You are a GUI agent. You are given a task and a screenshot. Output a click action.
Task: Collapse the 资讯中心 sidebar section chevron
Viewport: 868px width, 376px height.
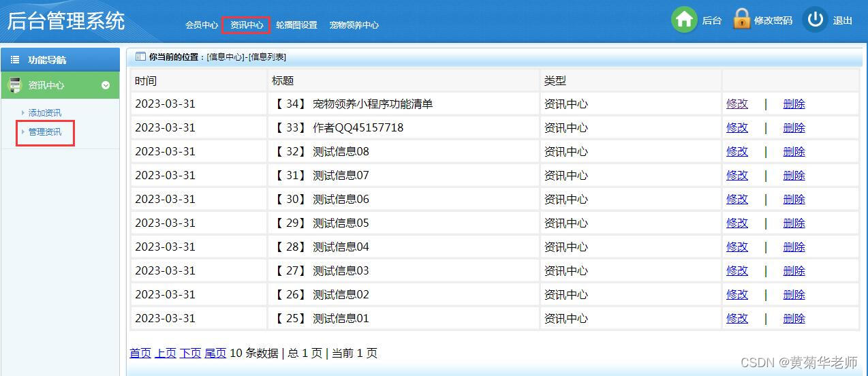106,85
